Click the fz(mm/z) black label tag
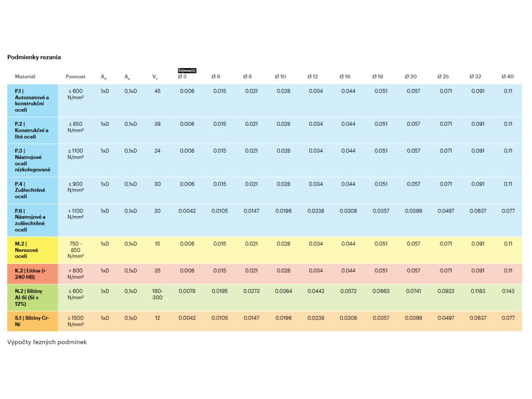 click(187, 71)
